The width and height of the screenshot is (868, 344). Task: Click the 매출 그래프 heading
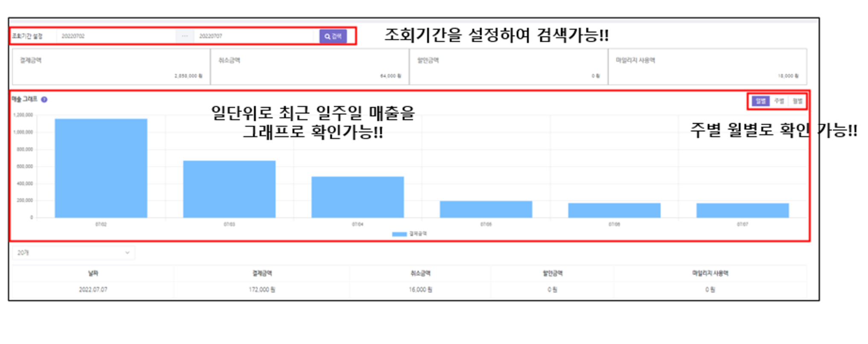[25, 99]
